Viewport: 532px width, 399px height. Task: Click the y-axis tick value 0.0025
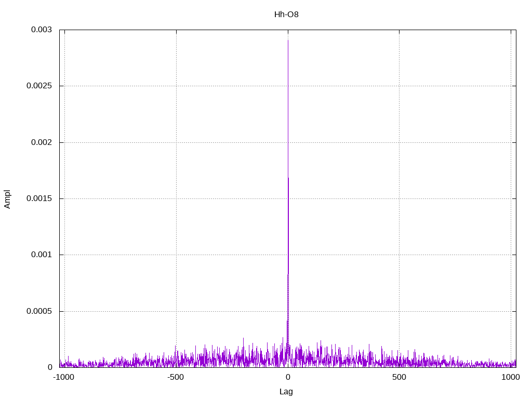pos(39,86)
